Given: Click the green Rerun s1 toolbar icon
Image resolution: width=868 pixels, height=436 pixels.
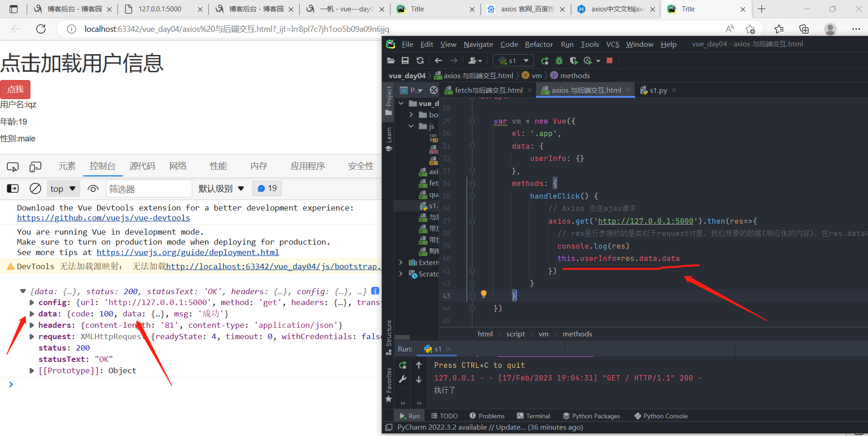Looking at the screenshot, I should [x=545, y=60].
